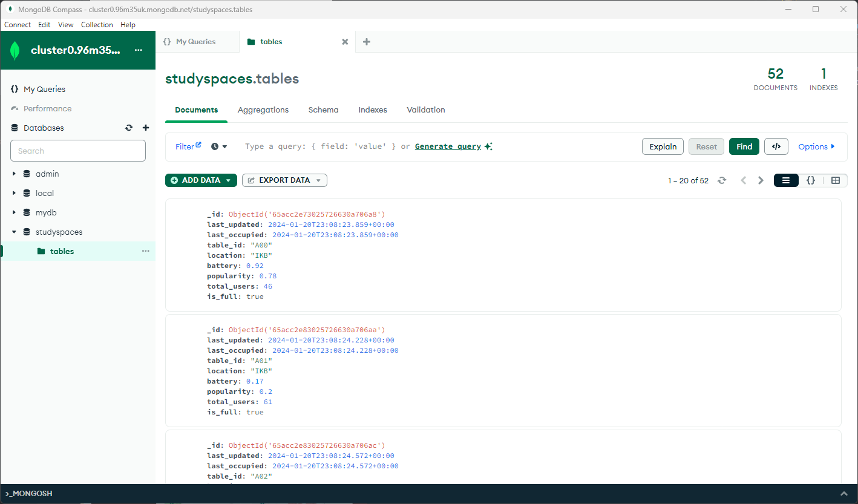Open a new tab with plus icon
Screen dimensions: 858x504
pyautogui.click(x=366, y=42)
